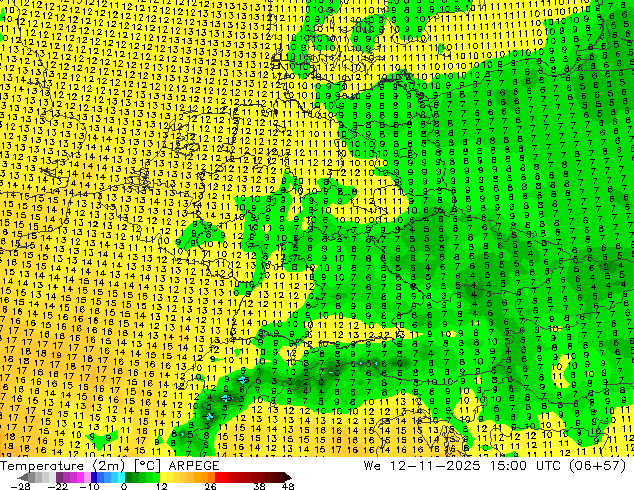The image size is (634, 490).
Task: Click the purple/magenta section of the legend
Action: pyautogui.click(x=73, y=477)
